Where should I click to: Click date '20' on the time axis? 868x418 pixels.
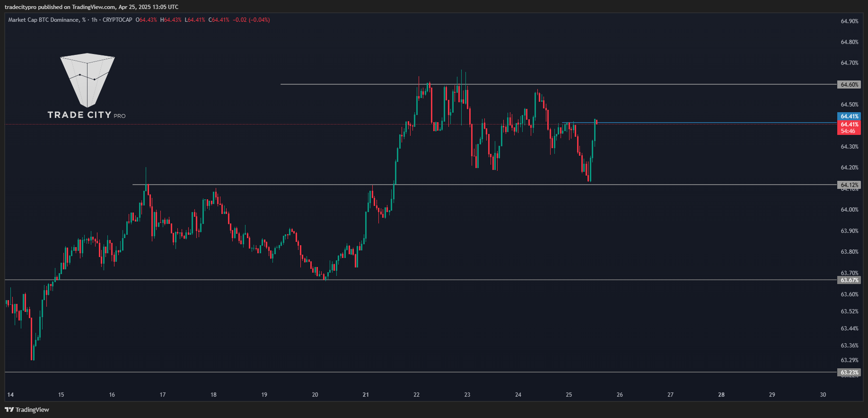click(315, 395)
